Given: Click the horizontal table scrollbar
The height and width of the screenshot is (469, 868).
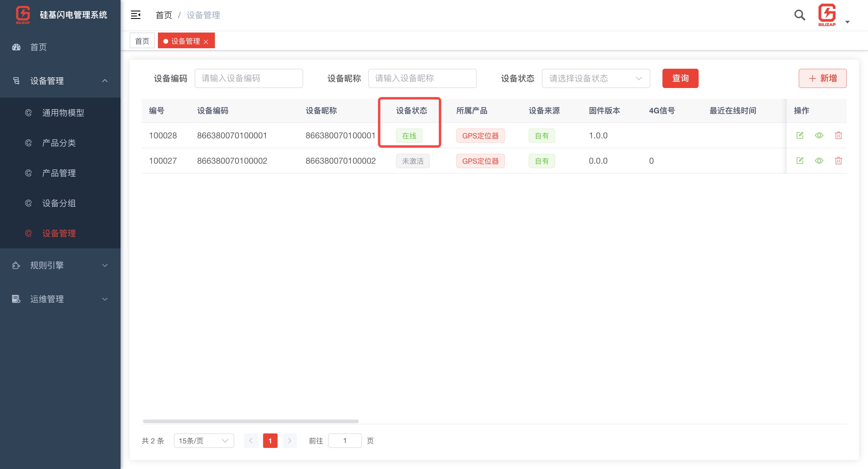Looking at the screenshot, I should point(250,421).
